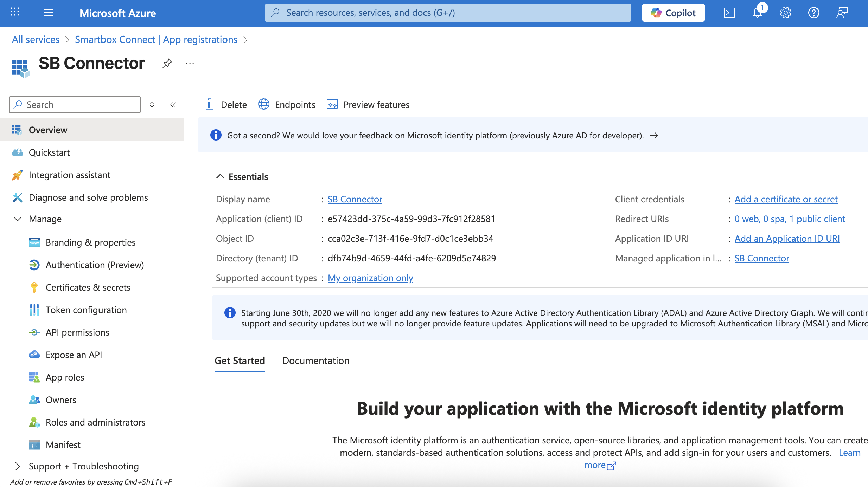Open the app launcher grid icon
Image resolution: width=868 pixels, height=487 pixels.
(x=15, y=12)
